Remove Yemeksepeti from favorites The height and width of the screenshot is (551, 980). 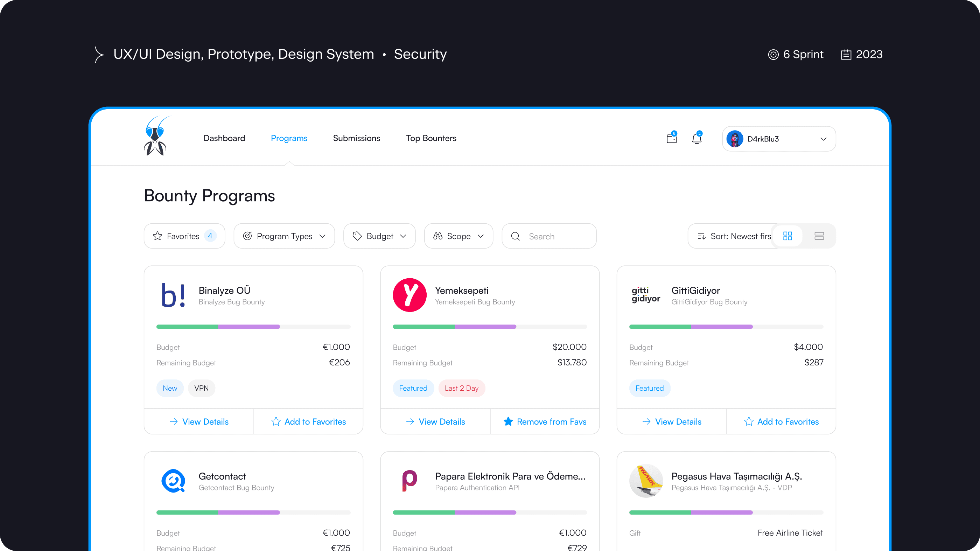[x=545, y=421]
